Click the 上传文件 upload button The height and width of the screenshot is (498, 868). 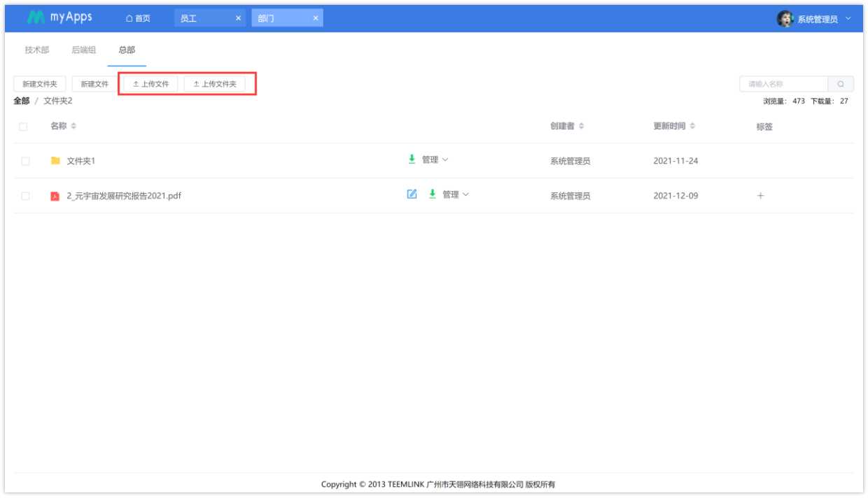[x=148, y=83]
